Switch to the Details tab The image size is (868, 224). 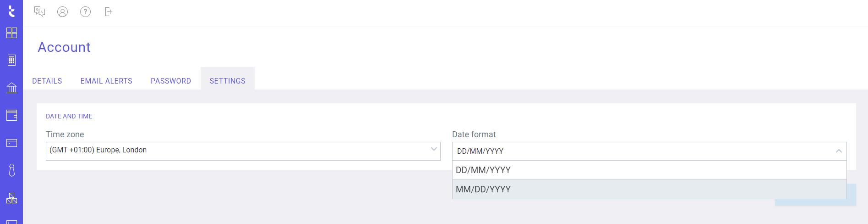pyautogui.click(x=47, y=81)
